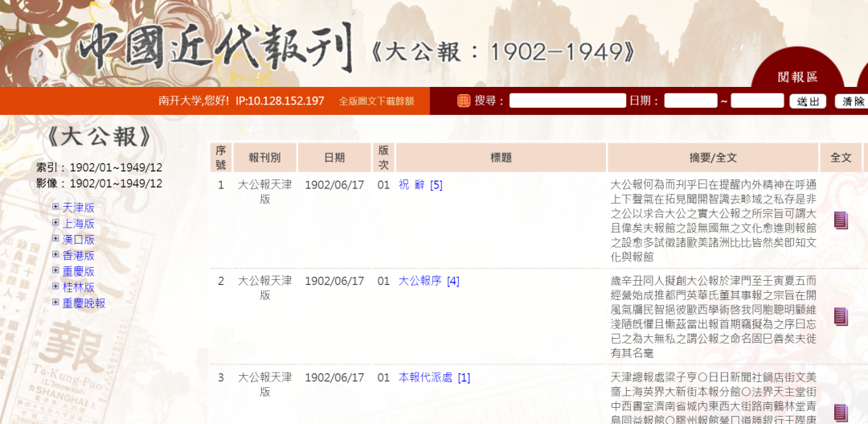Open the 桂林版 edition link
This screenshot has width=868, height=424.
pyautogui.click(x=78, y=287)
